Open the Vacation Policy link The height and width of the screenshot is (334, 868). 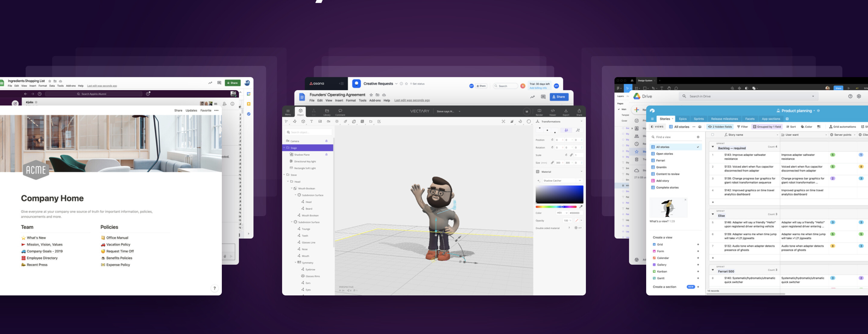point(118,244)
